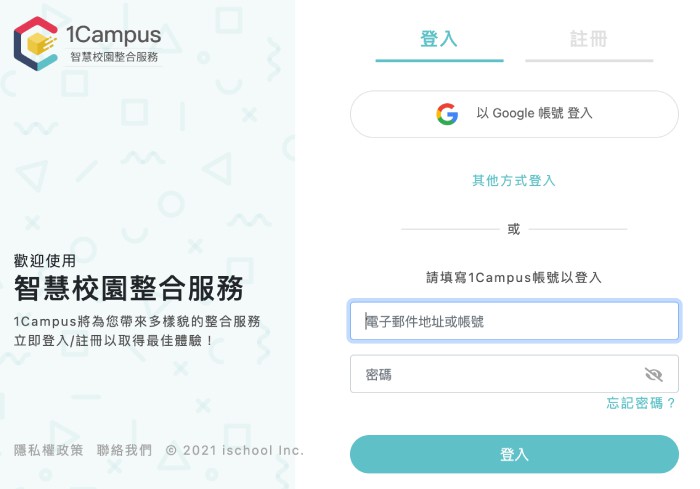Screen dimensions: 700x489
Task: Open the 聯絡我們 link
Action: pos(125,450)
